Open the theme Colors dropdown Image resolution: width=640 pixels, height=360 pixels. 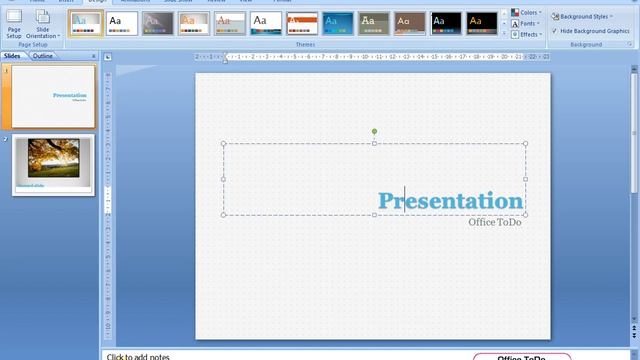click(527, 13)
